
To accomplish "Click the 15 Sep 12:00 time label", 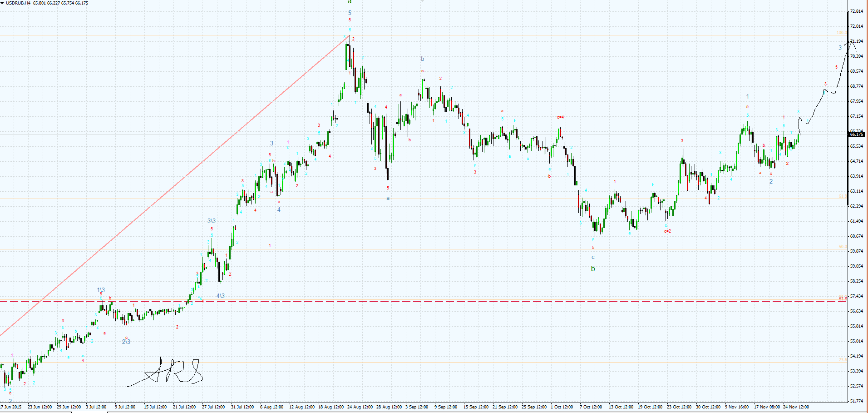I will pyautogui.click(x=476, y=407).
